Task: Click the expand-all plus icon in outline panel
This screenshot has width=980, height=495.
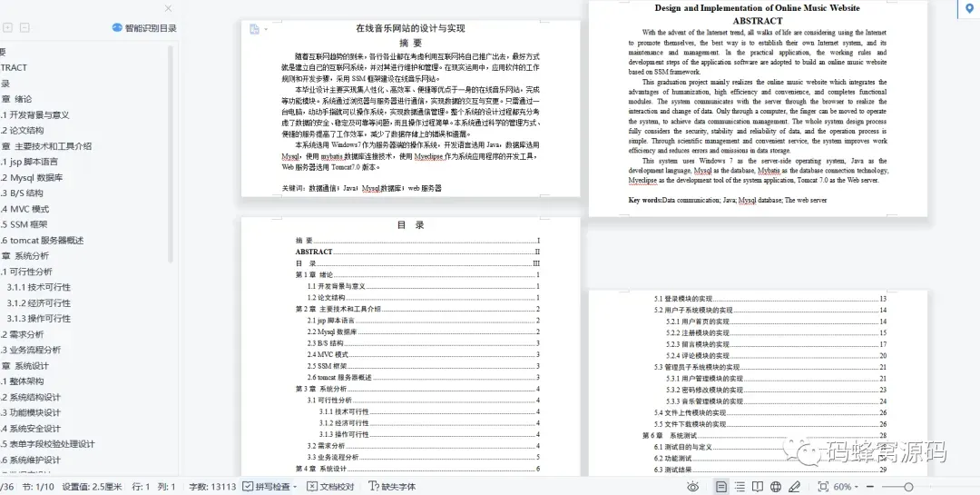Action: [7, 27]
